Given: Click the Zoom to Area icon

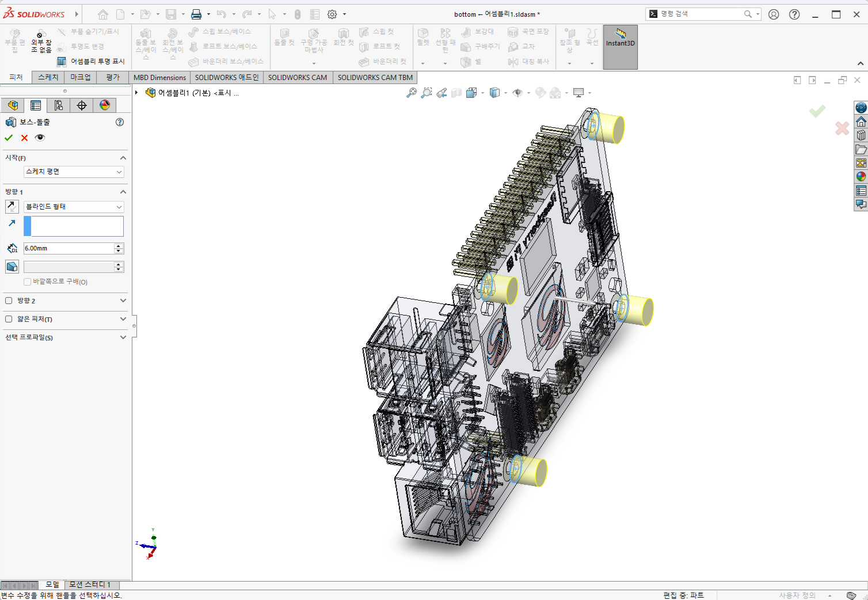Looking at the screenshot, I should click(427, 93).
